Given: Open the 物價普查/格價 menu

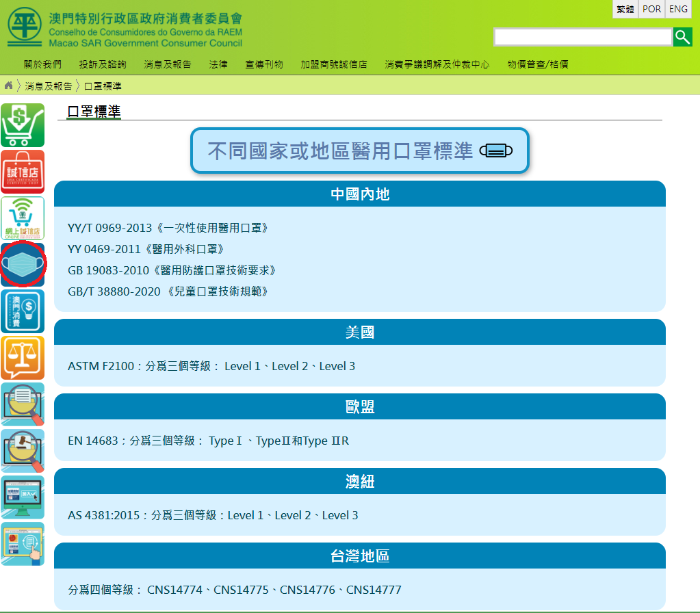Looking at the screenshot, I should click(538, 64).
